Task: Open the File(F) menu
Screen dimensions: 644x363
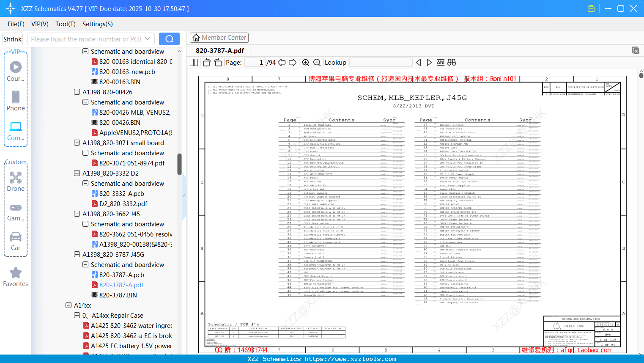Action: [x=16, y=24]
